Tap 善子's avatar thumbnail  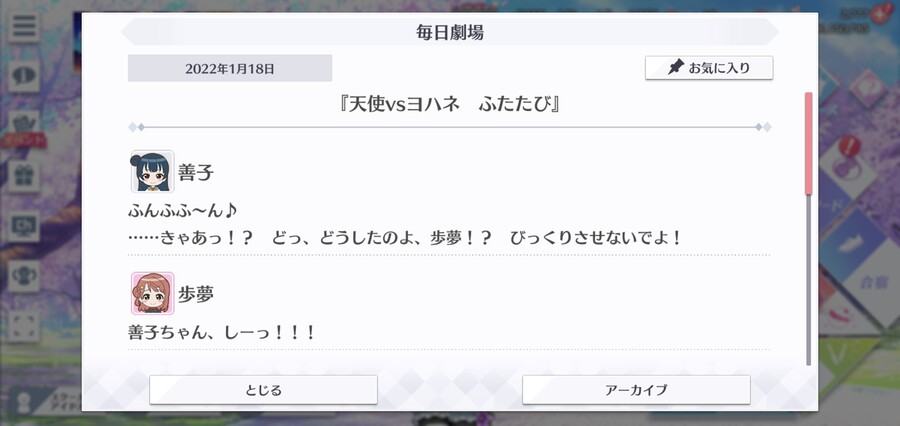point(152,171)
